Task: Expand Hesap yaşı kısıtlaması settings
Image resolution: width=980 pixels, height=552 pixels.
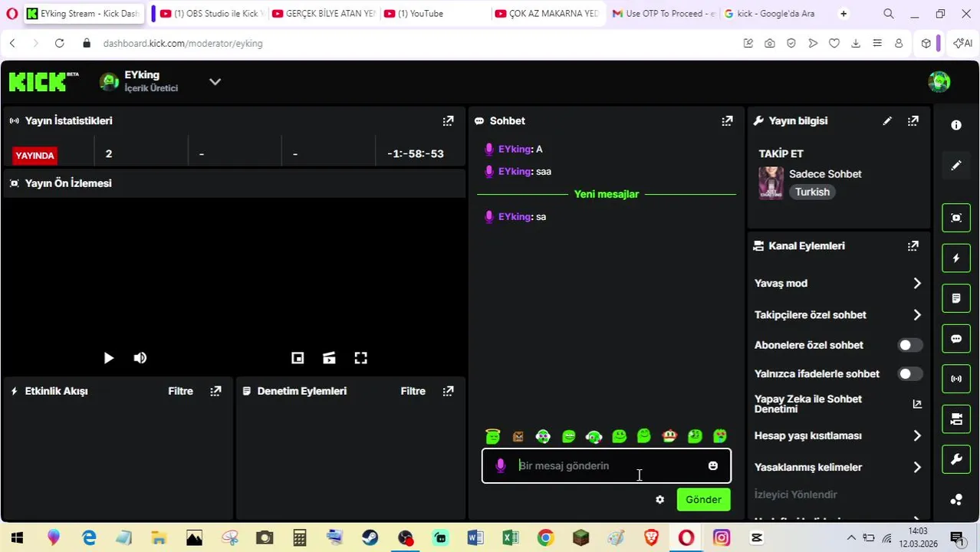Action: point(917,435)
